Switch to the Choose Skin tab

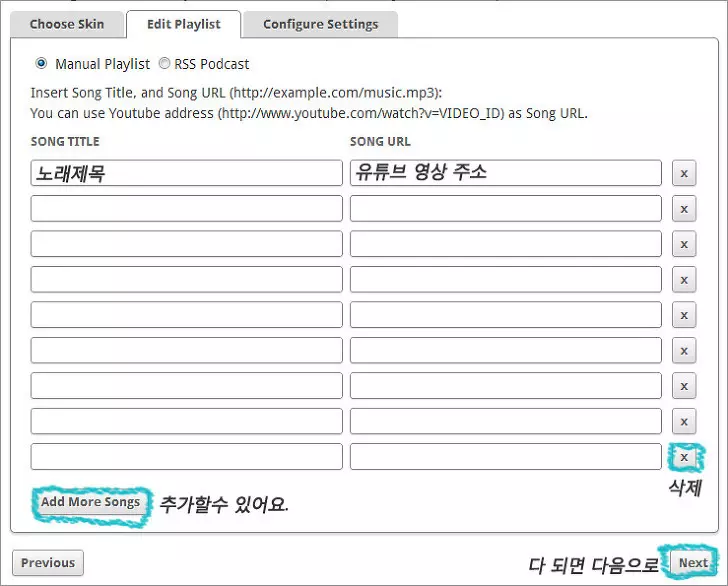click(x=67, y=24)
